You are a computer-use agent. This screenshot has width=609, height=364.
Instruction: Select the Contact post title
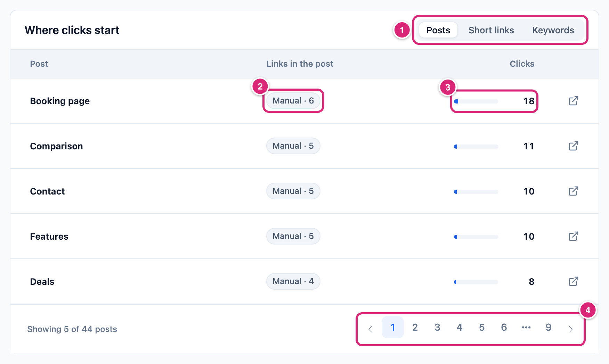pyautogui.click(x=47, y=191)
